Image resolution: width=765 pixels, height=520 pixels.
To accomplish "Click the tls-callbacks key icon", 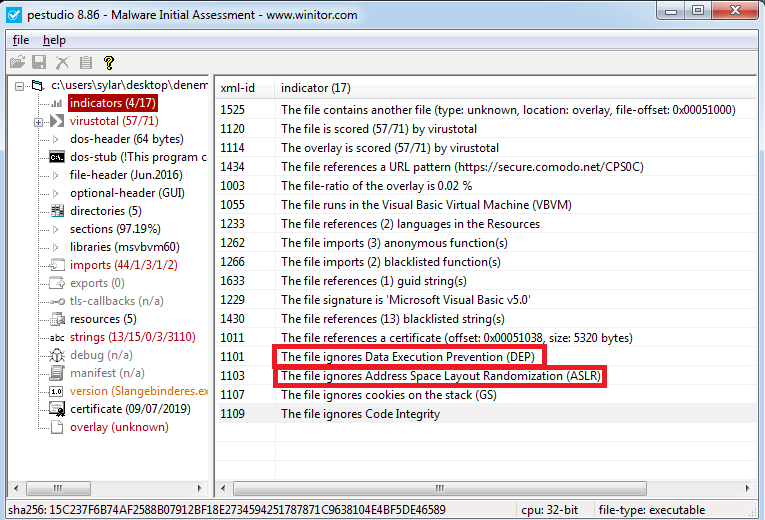I will (58, 301).
